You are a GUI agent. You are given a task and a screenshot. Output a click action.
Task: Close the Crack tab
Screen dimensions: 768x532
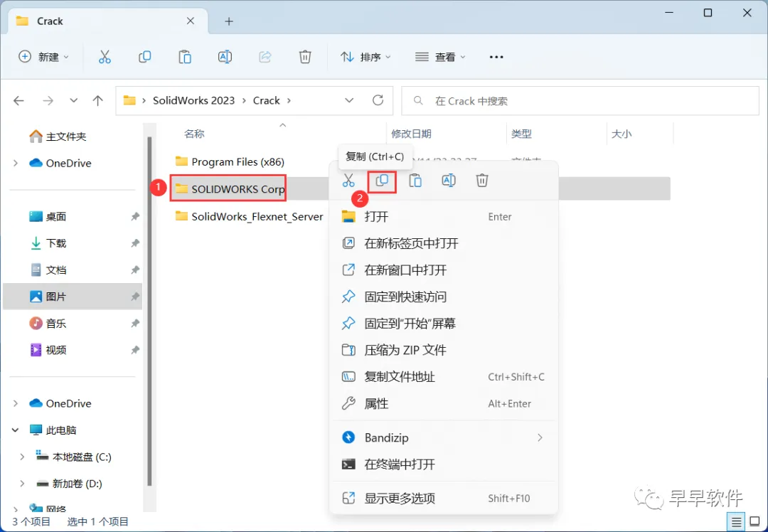[x=191, y=21]
